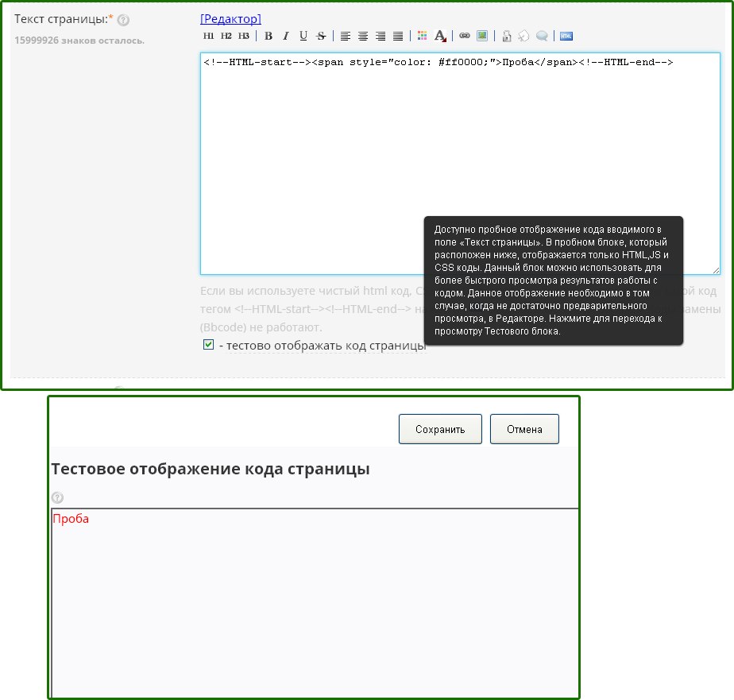Open the font color picker

[x=441, y=36]
